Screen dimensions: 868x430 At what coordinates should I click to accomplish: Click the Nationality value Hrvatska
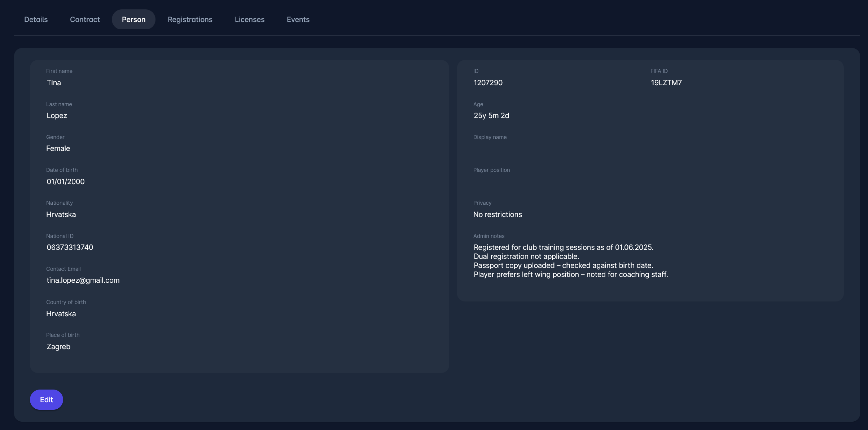tap(61, 214)
